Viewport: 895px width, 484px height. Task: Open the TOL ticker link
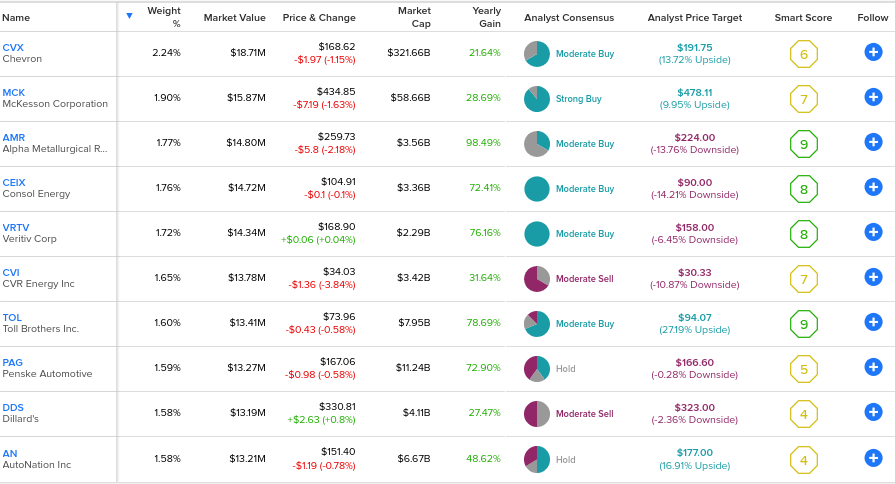point(12,317)
